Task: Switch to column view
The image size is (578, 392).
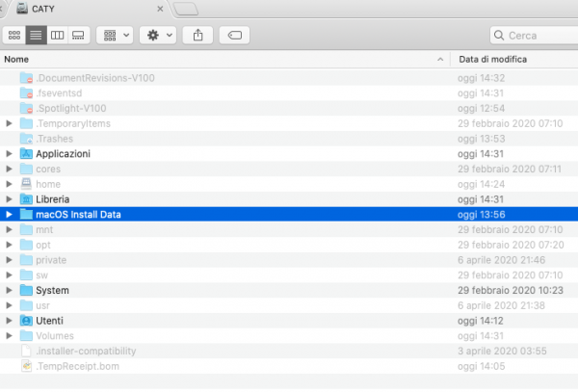Action: [x=57, y=36]
